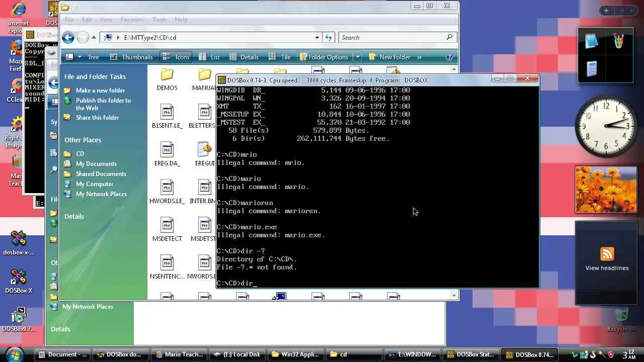The width and height of the screenshot is (644, 362).
Task: Open Shared Documents link
Action: coord(101,173)
